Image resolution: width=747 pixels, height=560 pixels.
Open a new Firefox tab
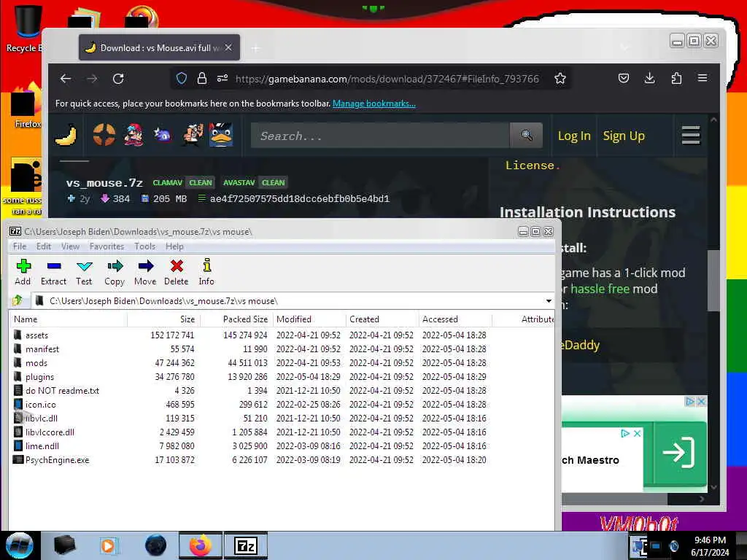pyautogui.click(x=256, y=48)
